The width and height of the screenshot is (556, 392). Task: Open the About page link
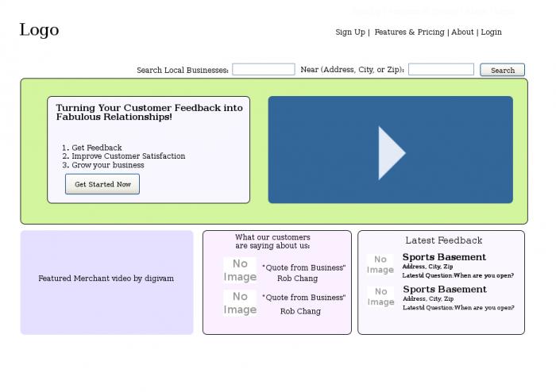[462, 32]
